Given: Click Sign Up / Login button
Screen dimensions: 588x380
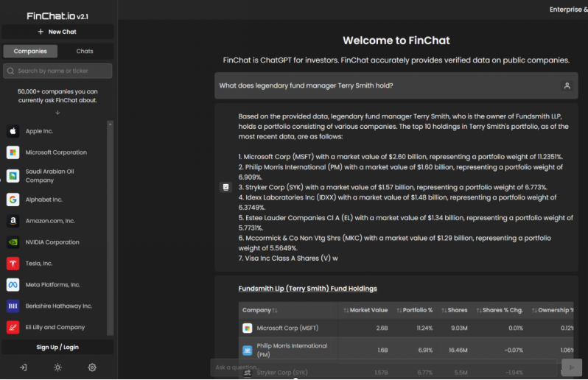Looking at the screenshot, I should tap(57, 348).
